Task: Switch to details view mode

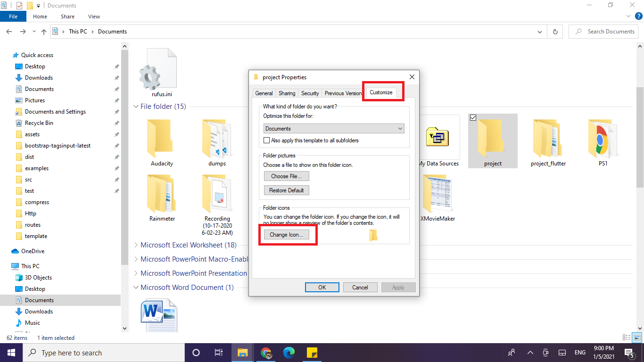Action: click(627, 337)
